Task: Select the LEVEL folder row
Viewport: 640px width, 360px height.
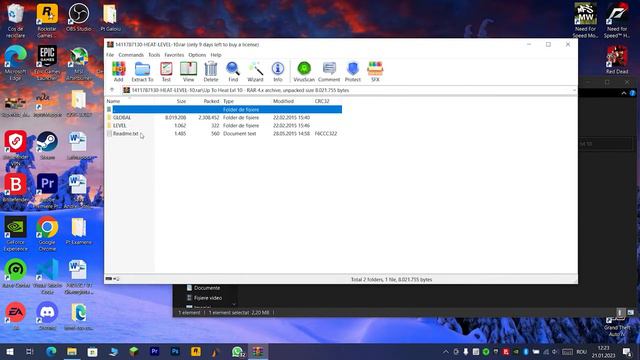Action: 224,126
